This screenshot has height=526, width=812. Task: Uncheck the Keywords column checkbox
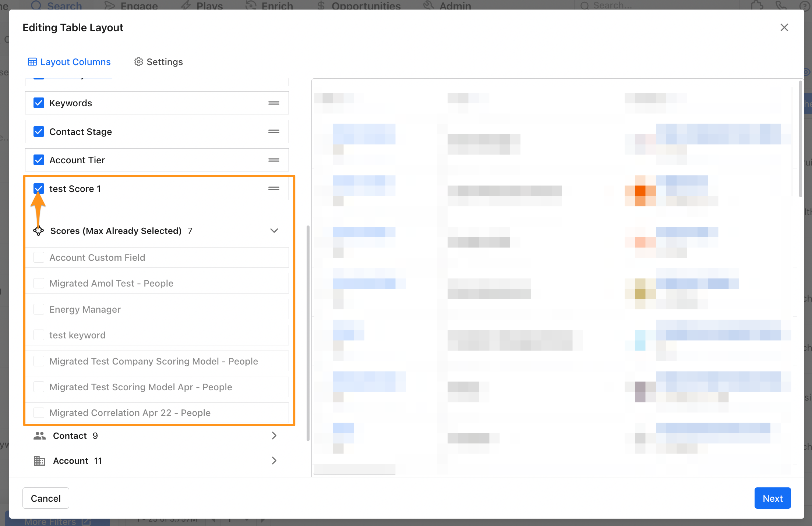(39, 103)
